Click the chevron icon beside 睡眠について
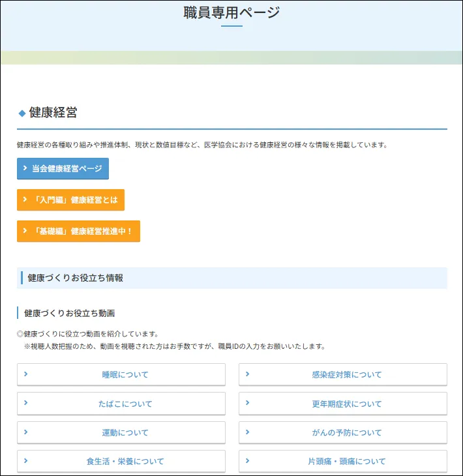This screenshot has height=476, width=463. [x=26, y=374]
